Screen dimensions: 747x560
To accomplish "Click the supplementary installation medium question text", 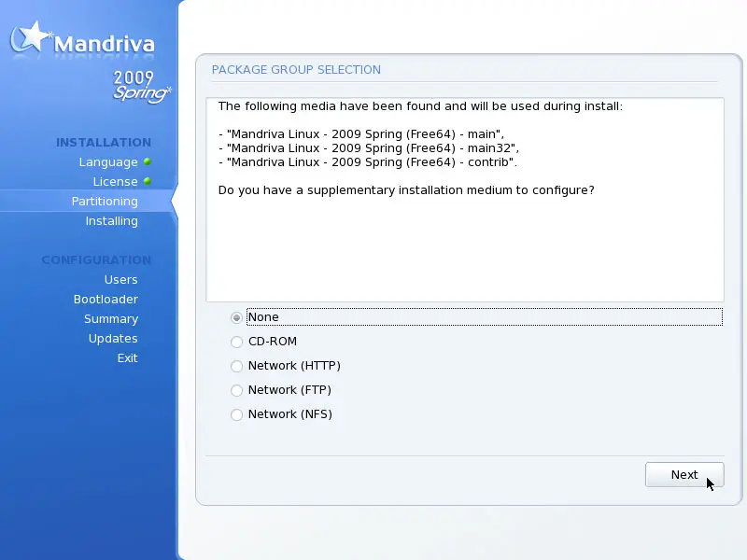I will (x=406, y=190).
